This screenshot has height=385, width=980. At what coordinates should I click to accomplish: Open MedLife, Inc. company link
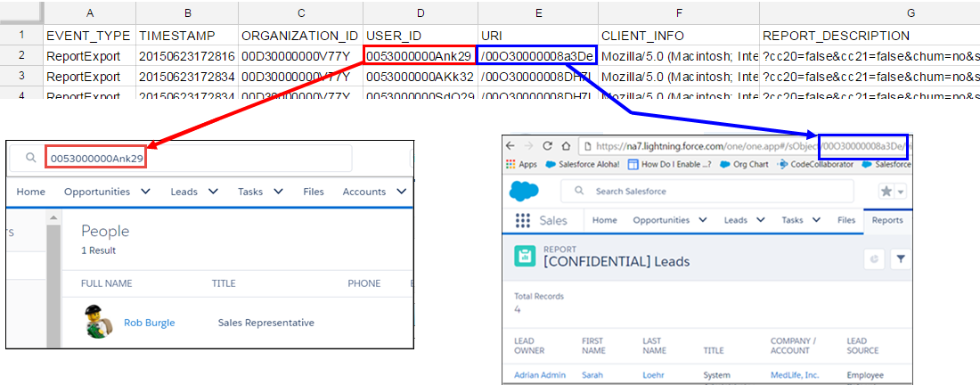796,375
